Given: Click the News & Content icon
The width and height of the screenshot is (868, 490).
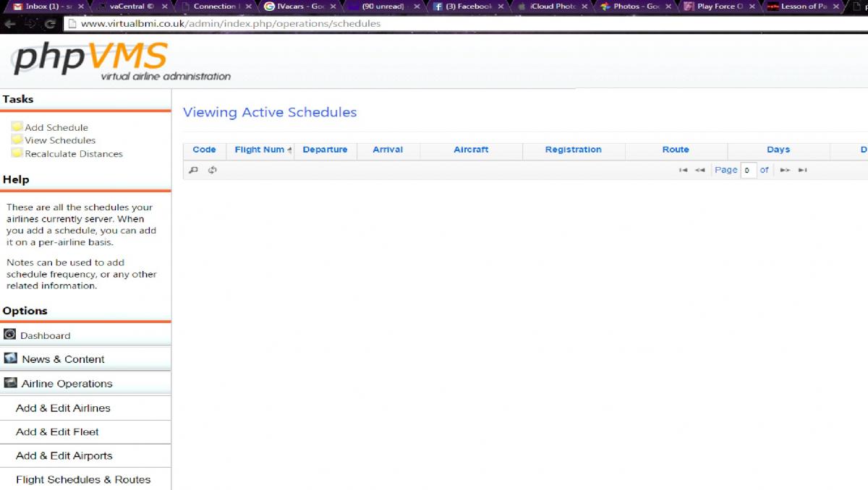Looking at the screenshot, I should (10, 358).
